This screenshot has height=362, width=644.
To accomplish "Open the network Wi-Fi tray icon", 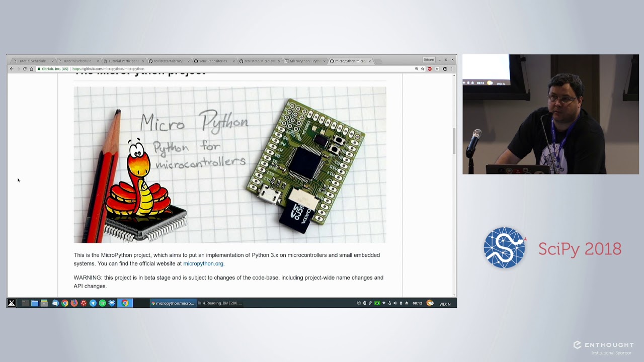I will [x=384, y=303].
